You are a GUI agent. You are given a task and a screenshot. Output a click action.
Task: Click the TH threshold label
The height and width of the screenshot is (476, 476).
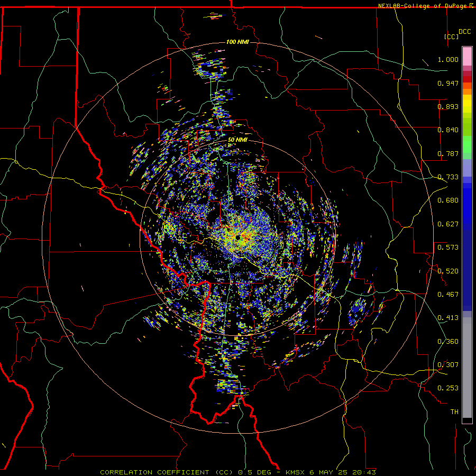454,412
